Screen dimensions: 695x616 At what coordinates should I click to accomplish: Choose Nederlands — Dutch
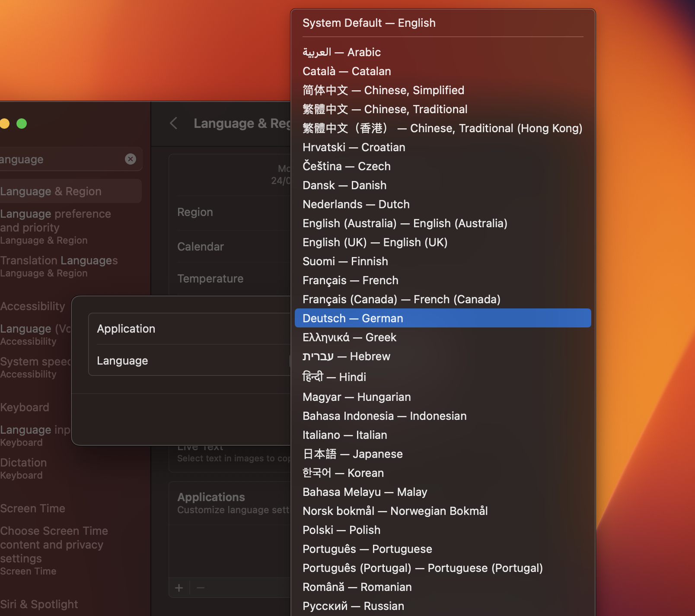[x=443, y=204]
